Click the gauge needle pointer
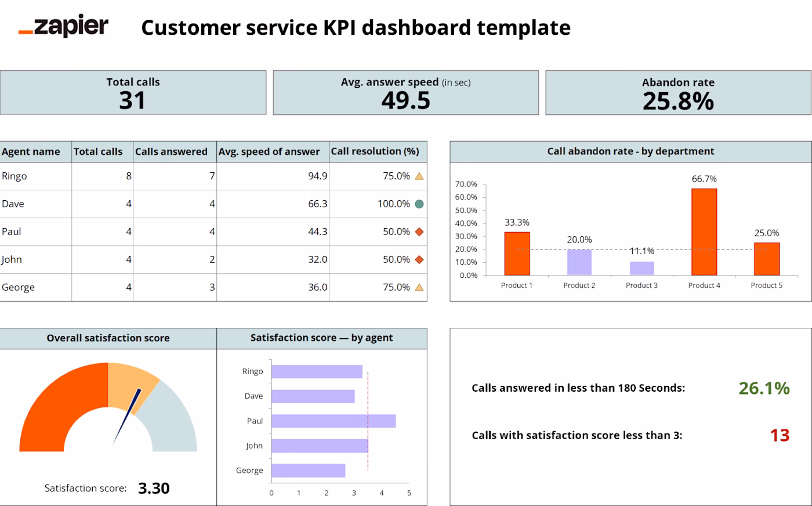812x506 pixels. [127, 416]
